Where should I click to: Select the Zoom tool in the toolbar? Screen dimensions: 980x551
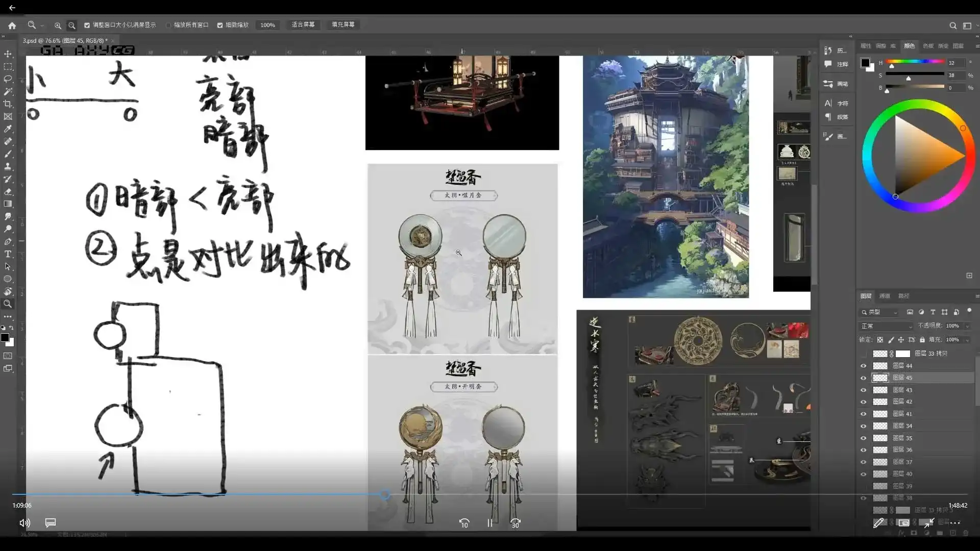(8, 304)
